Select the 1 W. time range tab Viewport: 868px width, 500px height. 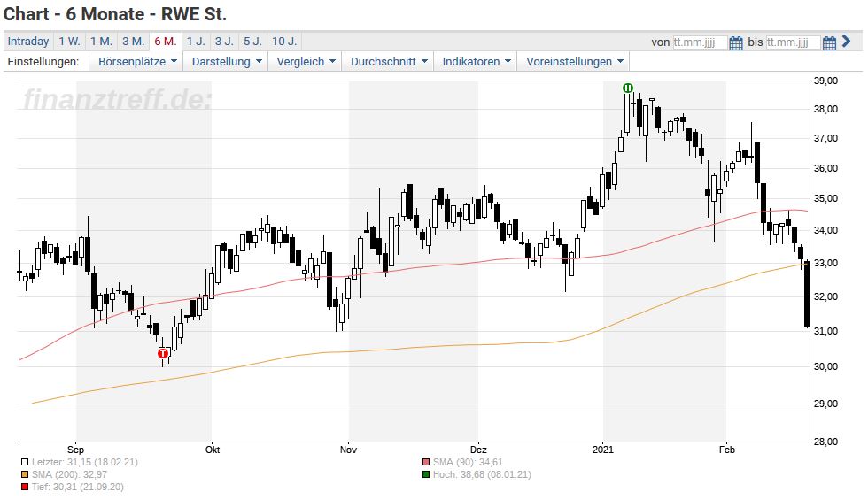click(x=70, y=42)
